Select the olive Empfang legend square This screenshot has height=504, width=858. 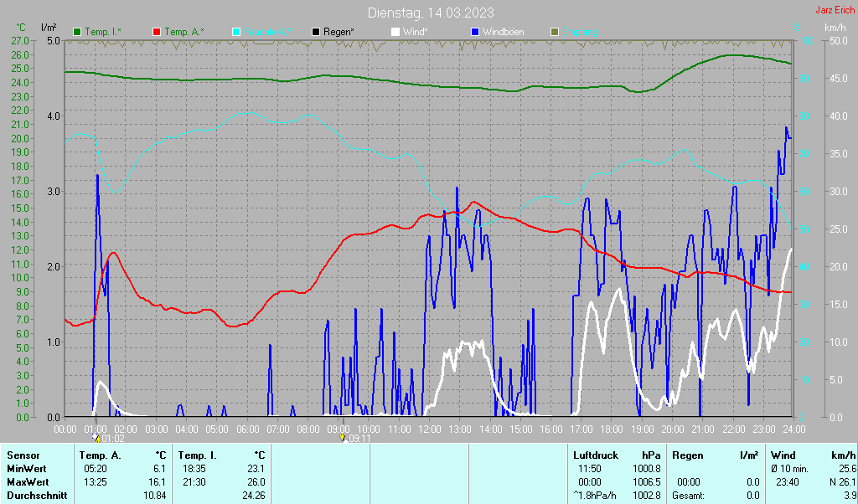[x=554, y=32]
